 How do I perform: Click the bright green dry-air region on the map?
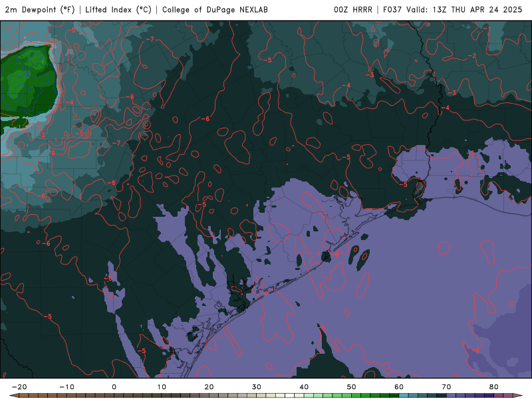pos(27,81)
